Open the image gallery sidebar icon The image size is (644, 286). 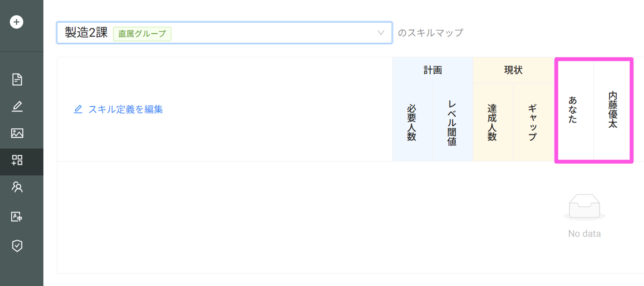click(x=17, y=133)
